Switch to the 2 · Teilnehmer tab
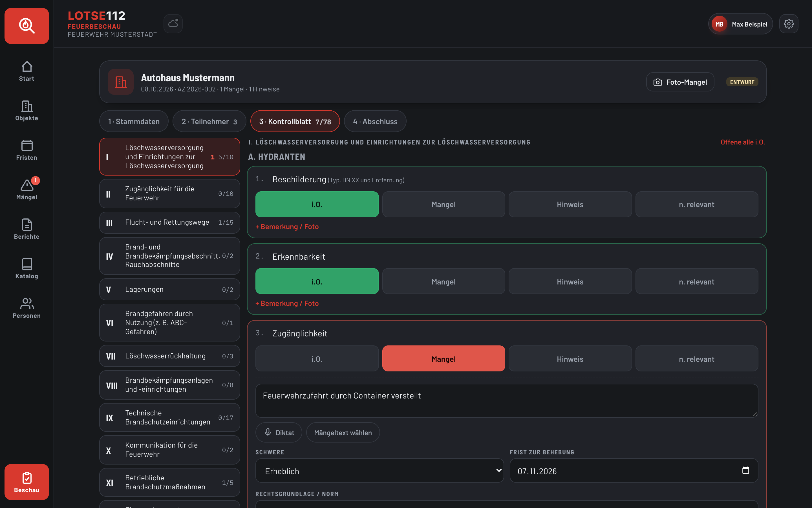 209,121
